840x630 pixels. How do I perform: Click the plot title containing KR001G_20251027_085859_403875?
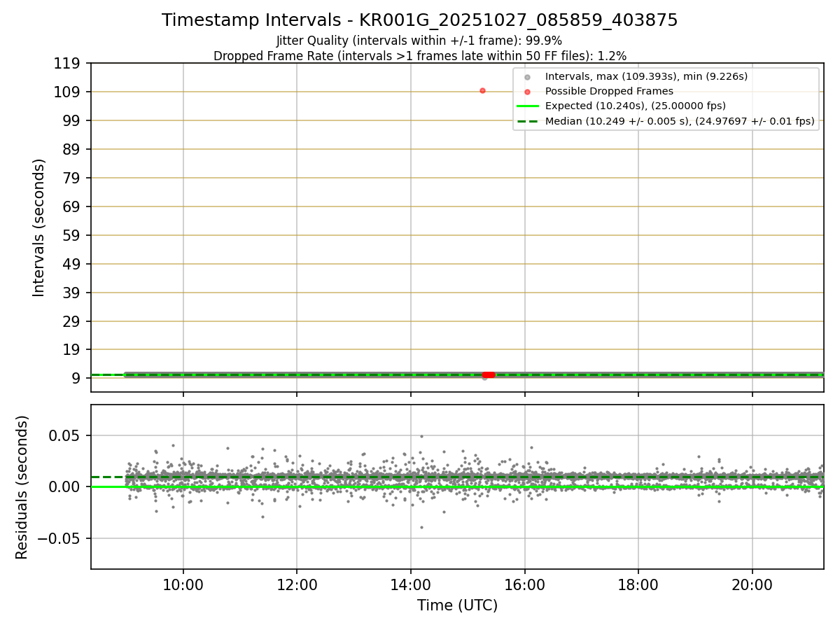pos(420,20)
